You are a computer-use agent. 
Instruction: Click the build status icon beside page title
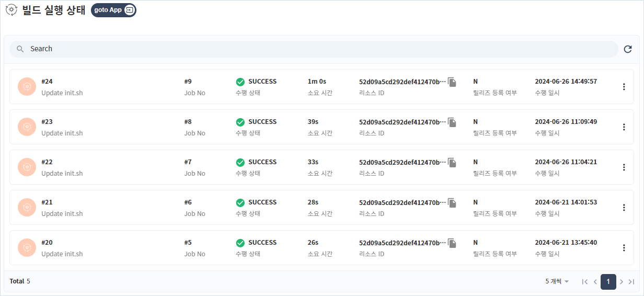[x=11, y=10]
